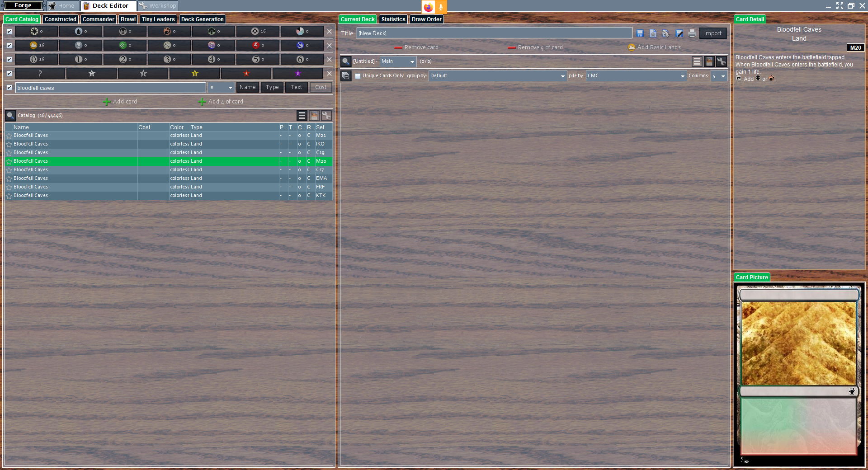Enable the Unique Cards Only checkbox

pyautogui.click(x=358, y=76)
